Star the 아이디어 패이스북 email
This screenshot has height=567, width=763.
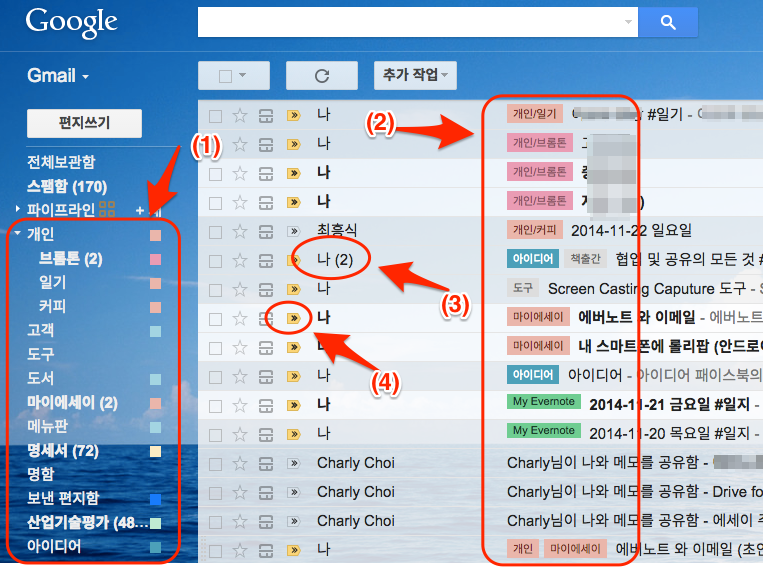click(240, 376)
